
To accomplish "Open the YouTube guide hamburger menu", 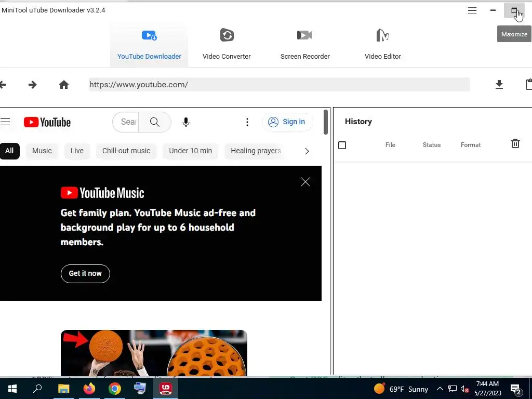I will tap(5, 122).
